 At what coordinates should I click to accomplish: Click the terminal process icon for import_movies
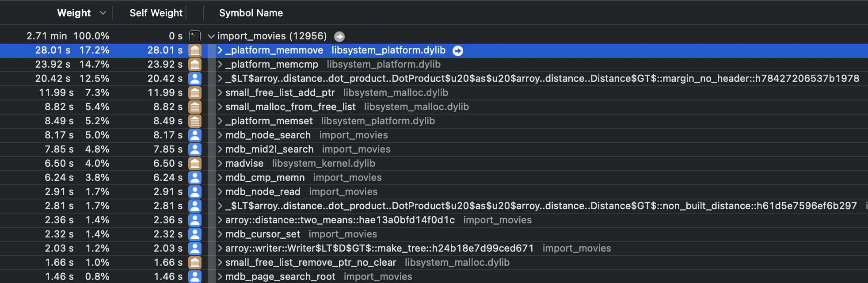(x=195, y=36)
